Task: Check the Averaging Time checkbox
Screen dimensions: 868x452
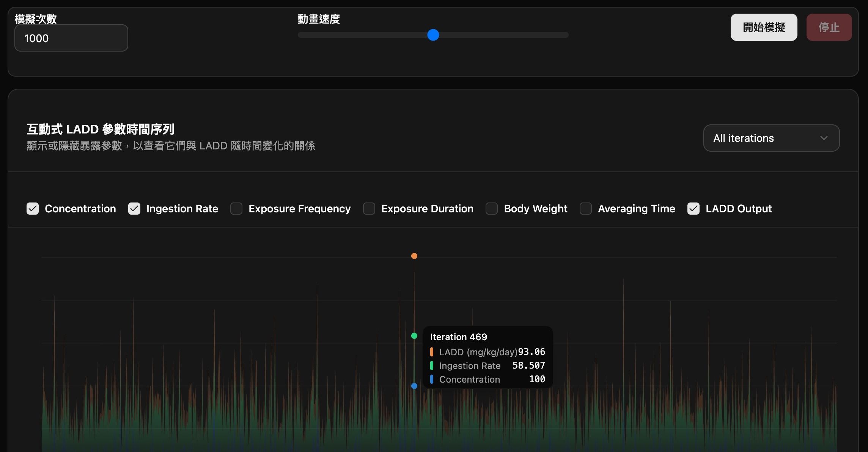Action: click(x=586, y=209)
